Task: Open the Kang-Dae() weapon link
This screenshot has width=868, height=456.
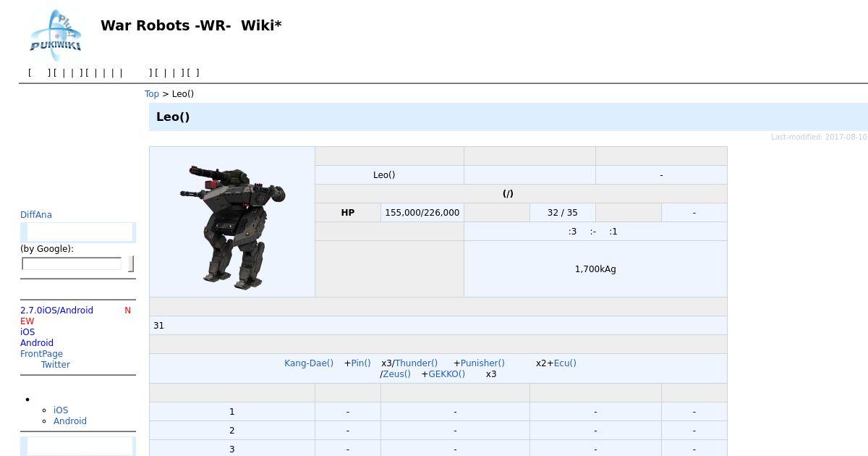Action: click(x=309, y=363)
